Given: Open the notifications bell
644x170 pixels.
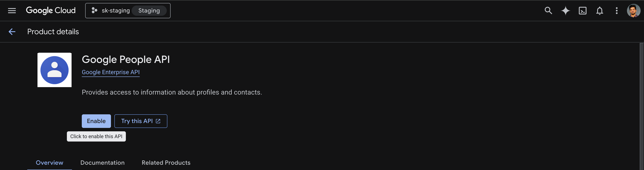Looking at the screenshot, I should [x=599, y=11].
